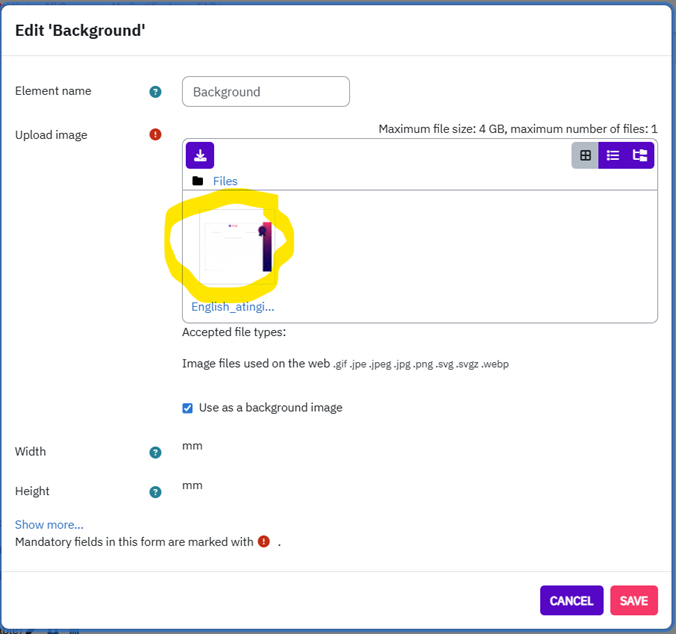
Task: Focus the Element name text field
Action: pos(266,92)
